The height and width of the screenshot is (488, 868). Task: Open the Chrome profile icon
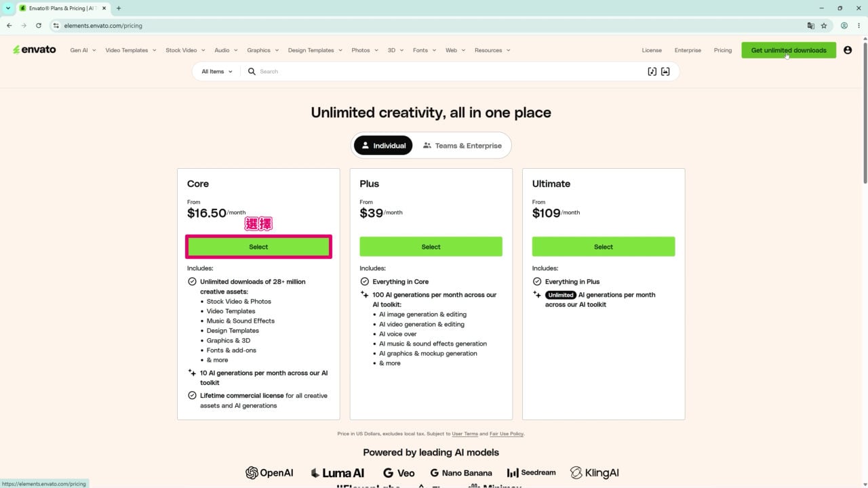(x=844, y=26)
